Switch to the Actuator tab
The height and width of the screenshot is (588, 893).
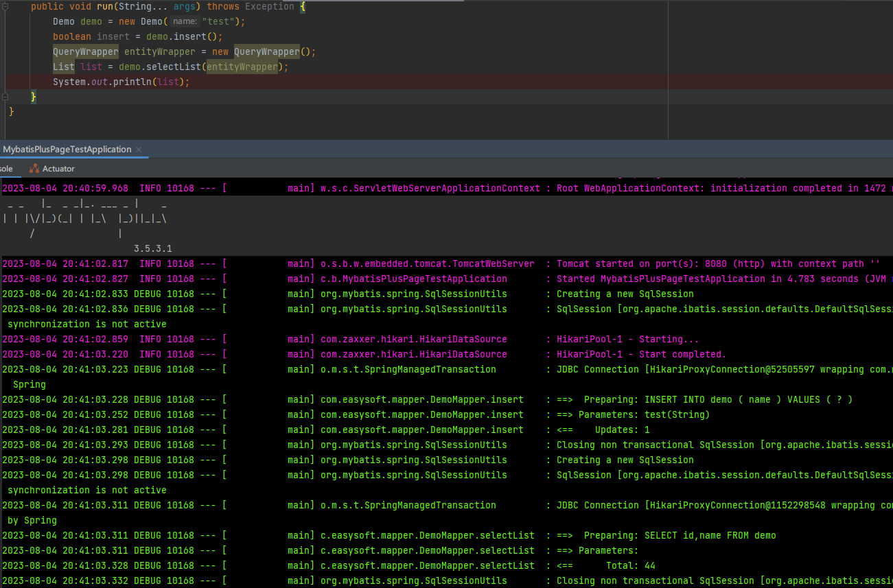(58, 168)
